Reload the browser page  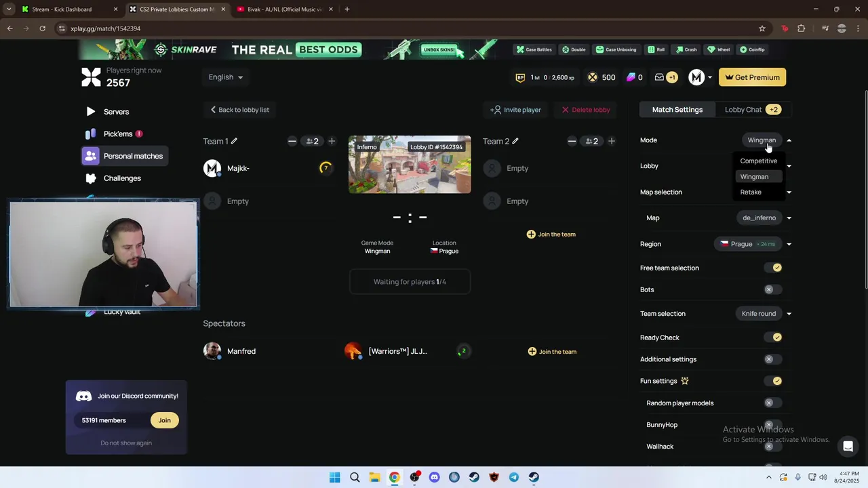click(42, 28)
